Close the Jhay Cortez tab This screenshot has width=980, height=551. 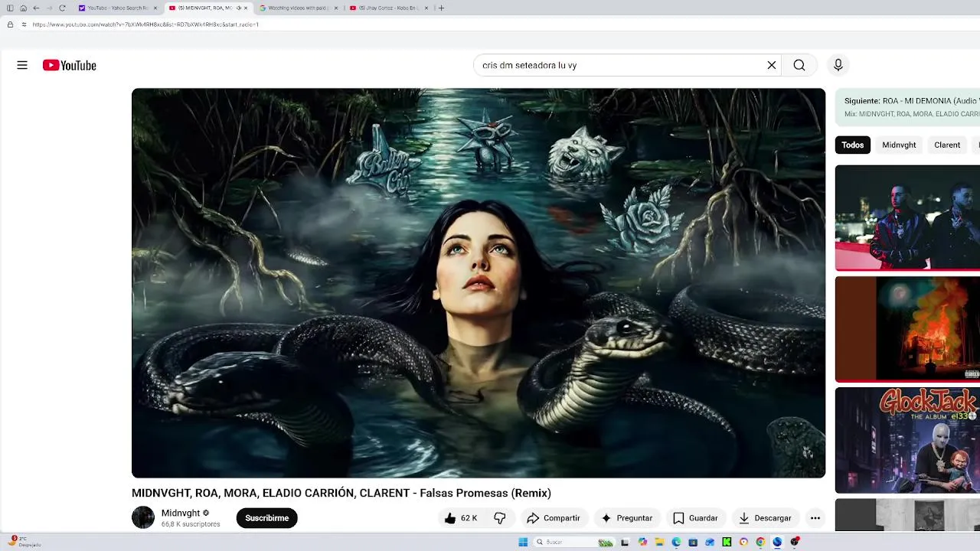[x=426, y=8]
